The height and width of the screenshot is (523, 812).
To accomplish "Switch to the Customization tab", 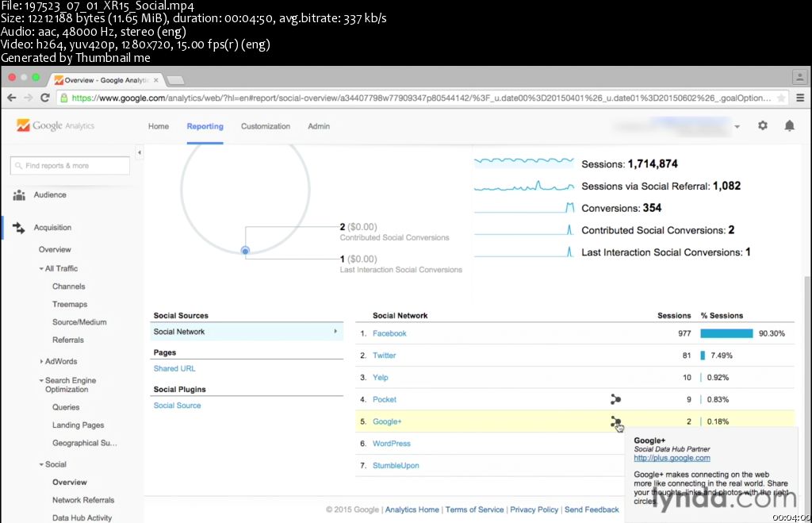I will point(266,126).
